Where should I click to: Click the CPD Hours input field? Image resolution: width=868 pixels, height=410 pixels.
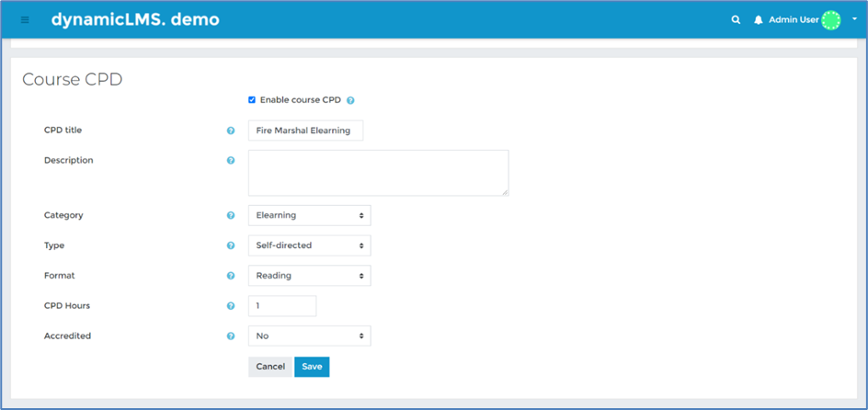pos(282,305)
